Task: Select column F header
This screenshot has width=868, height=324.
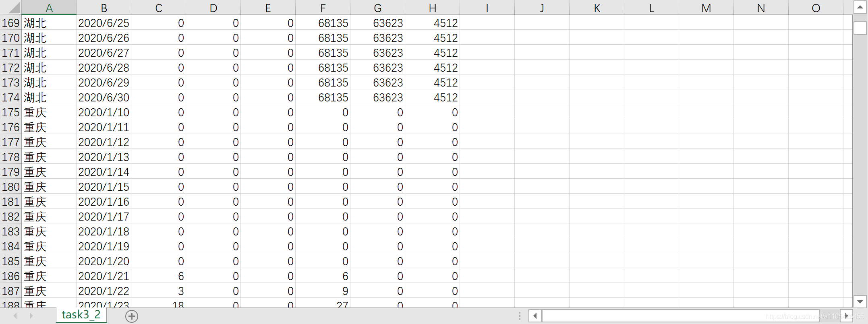Action: click(323, 8)
